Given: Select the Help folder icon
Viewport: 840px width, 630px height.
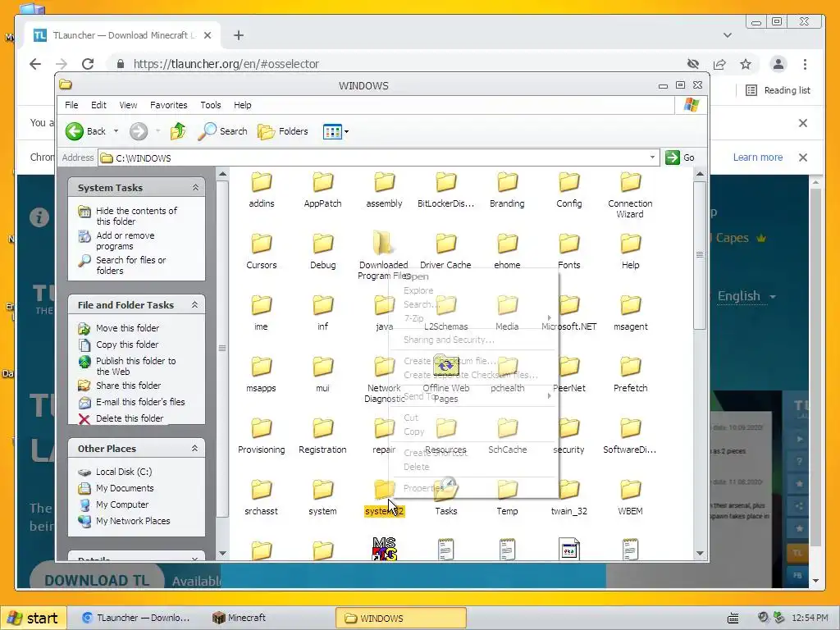Looking at the screenshot, I should click(x=631, y=244).
